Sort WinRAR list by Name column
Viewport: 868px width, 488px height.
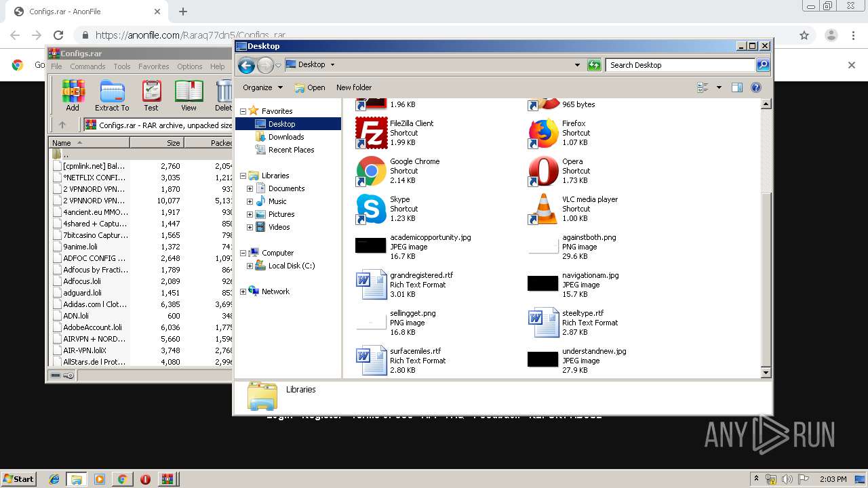(89, 143)
